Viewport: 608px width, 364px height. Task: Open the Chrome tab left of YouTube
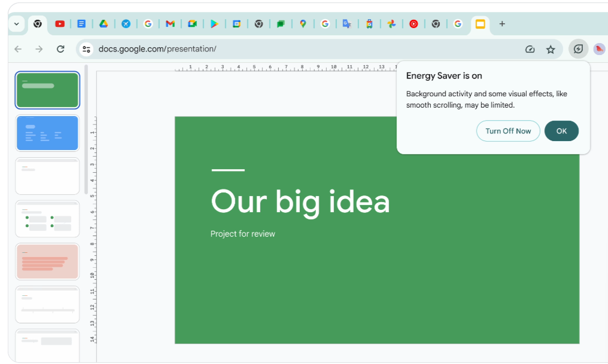tap(37, 24)
